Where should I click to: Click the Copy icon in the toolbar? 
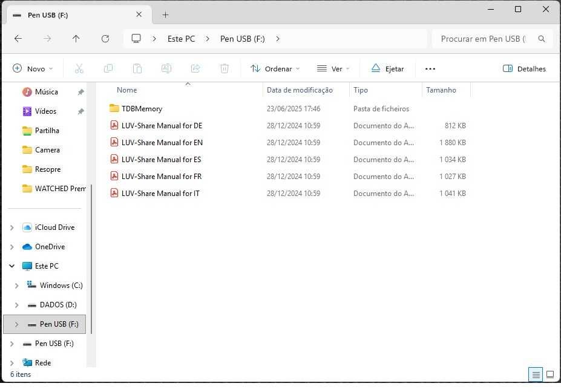[108, 68]
